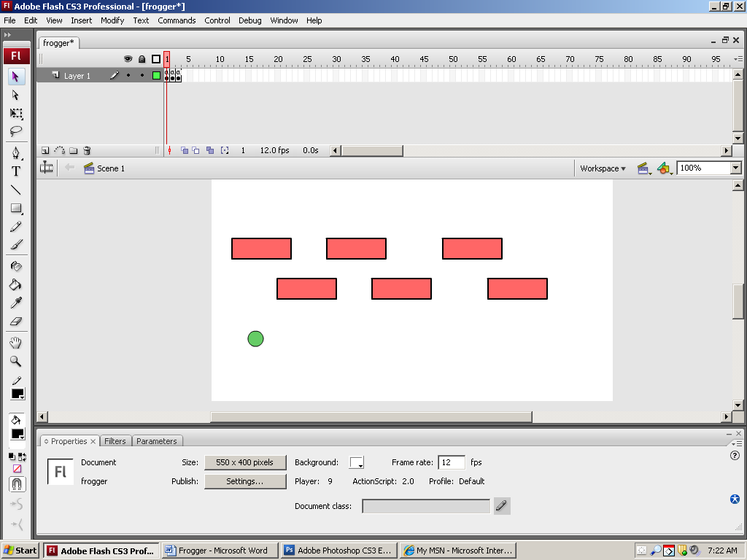Select the Subselection tool
Viewport: 747px width, 560px height.
pos(16,95)
